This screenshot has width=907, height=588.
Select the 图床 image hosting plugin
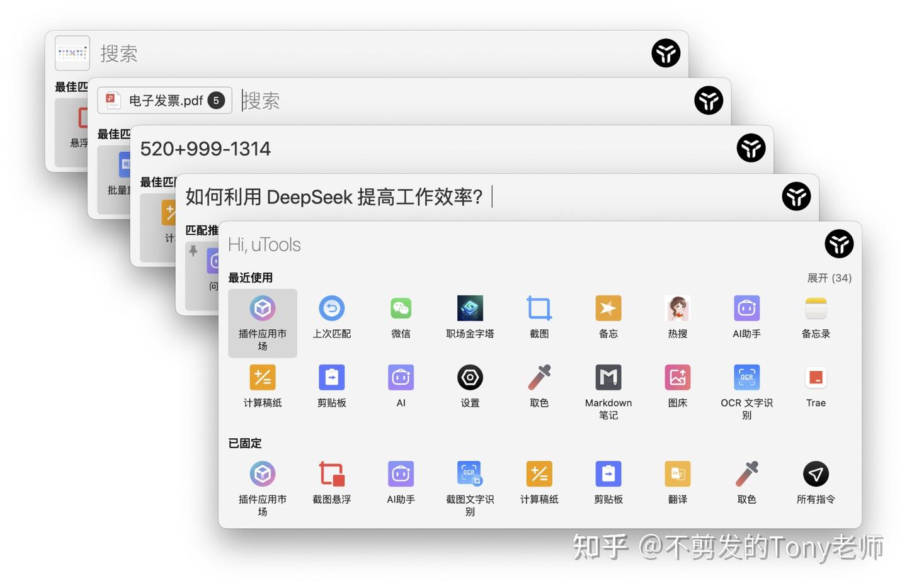pos(677,377)
